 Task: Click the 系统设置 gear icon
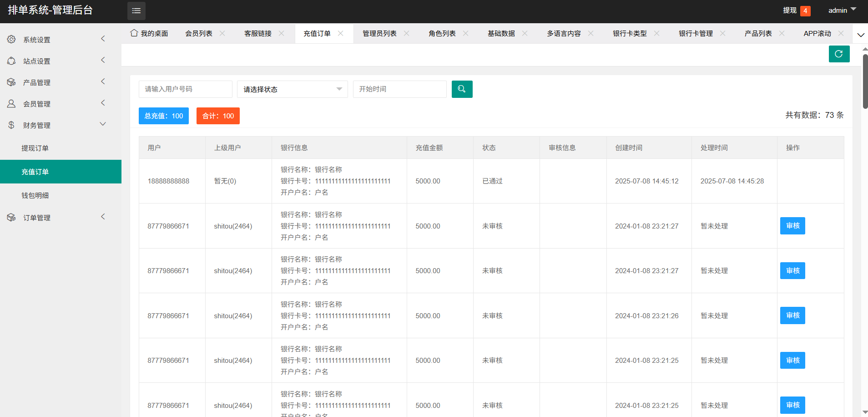tap(11, 40)
